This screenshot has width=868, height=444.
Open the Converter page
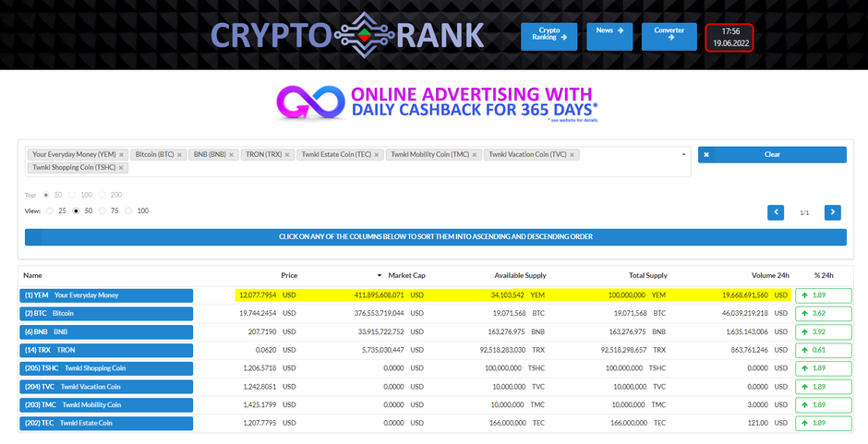669,37
